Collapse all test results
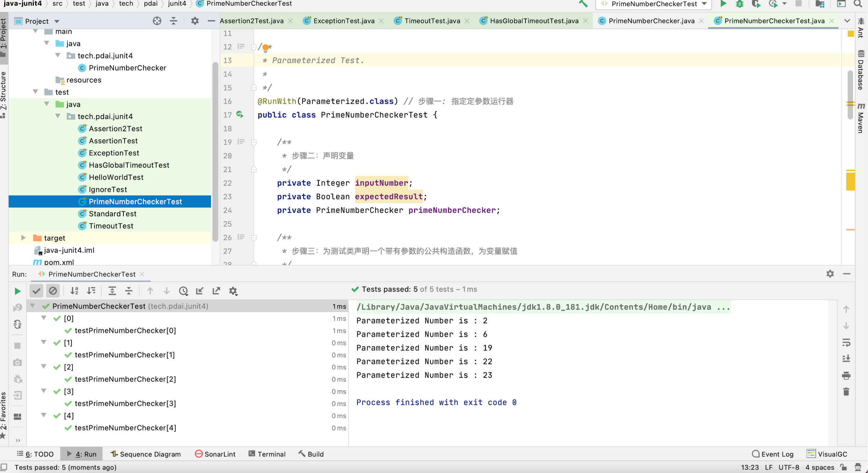The width and height of the screenshot is (868, 473). pos(129,291)
